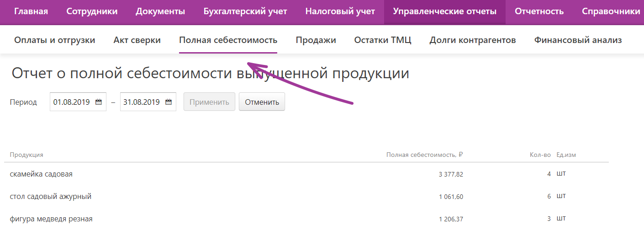
Task: Click the Отменить button
Action: click(x=262, y=102)
